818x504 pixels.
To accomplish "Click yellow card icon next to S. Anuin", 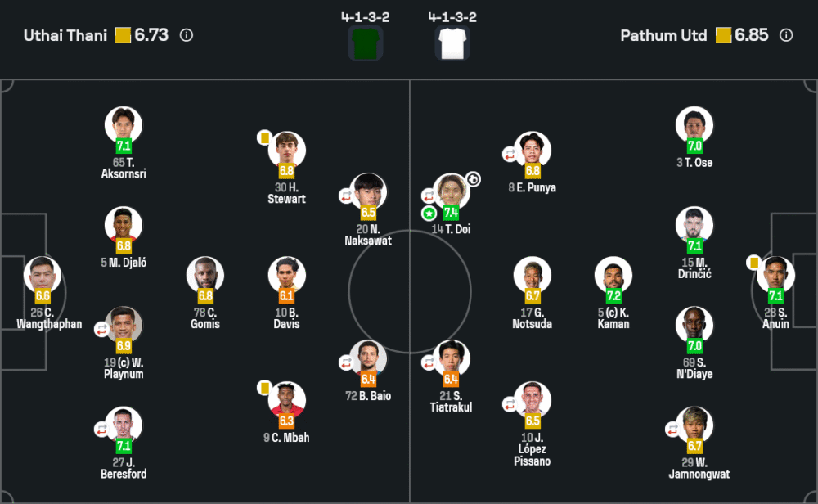I will click(753, 263).
